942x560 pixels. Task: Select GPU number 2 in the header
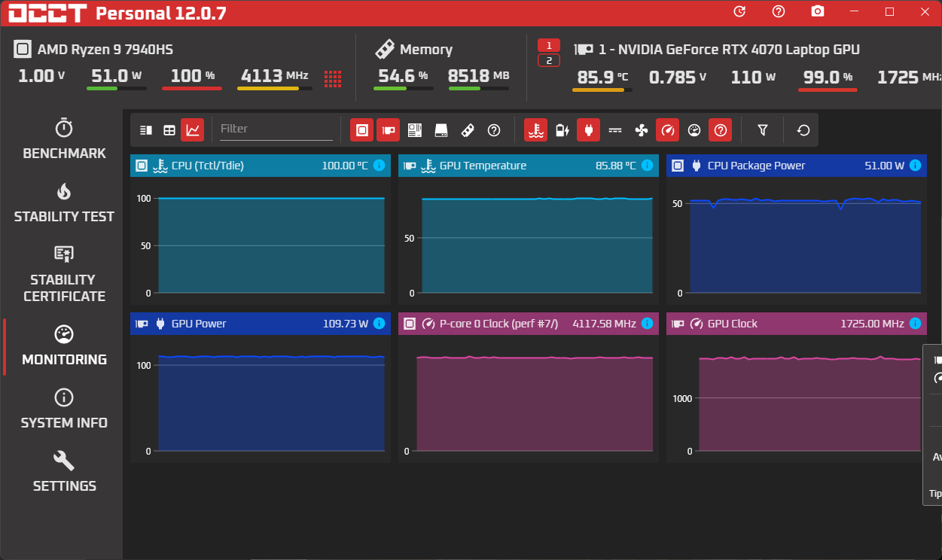coord(549,60)
